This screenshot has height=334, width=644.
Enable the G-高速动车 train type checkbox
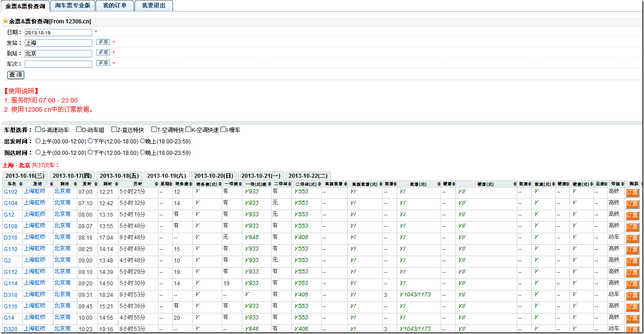38,130
